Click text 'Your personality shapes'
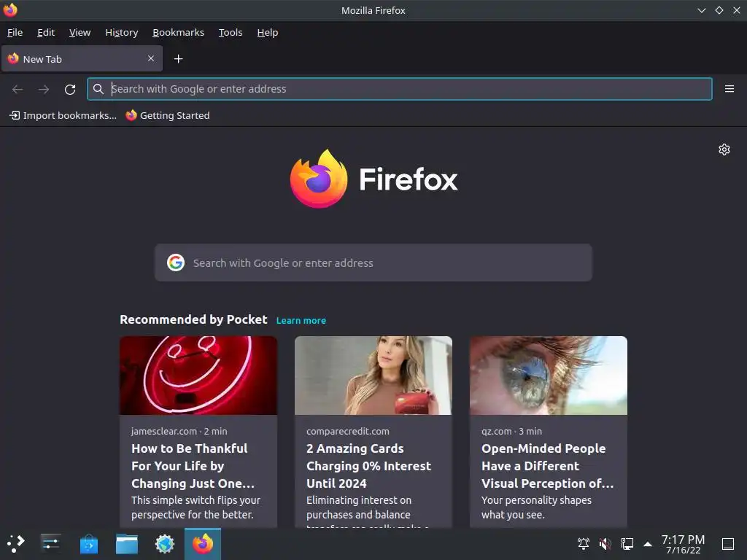The image size is (747, 560). pos(536,500)
